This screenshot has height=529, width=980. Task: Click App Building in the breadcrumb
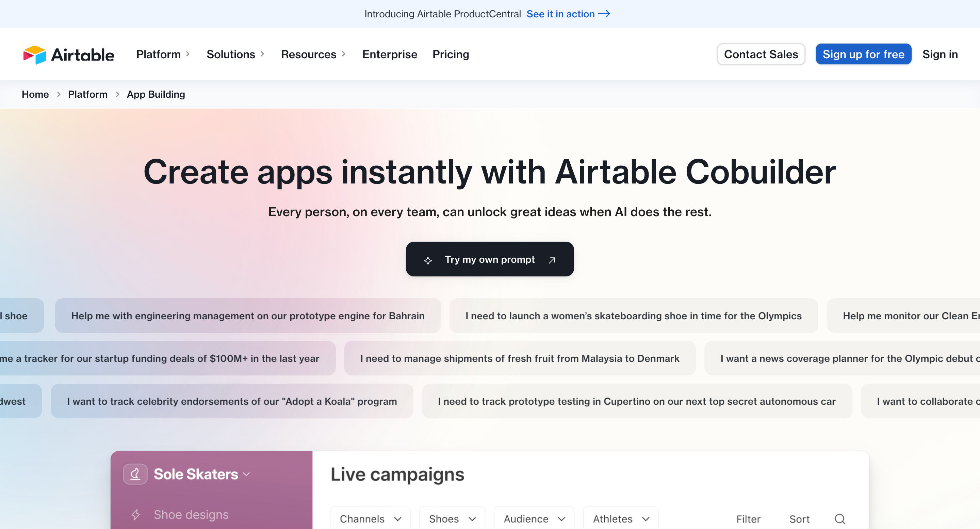156,94
